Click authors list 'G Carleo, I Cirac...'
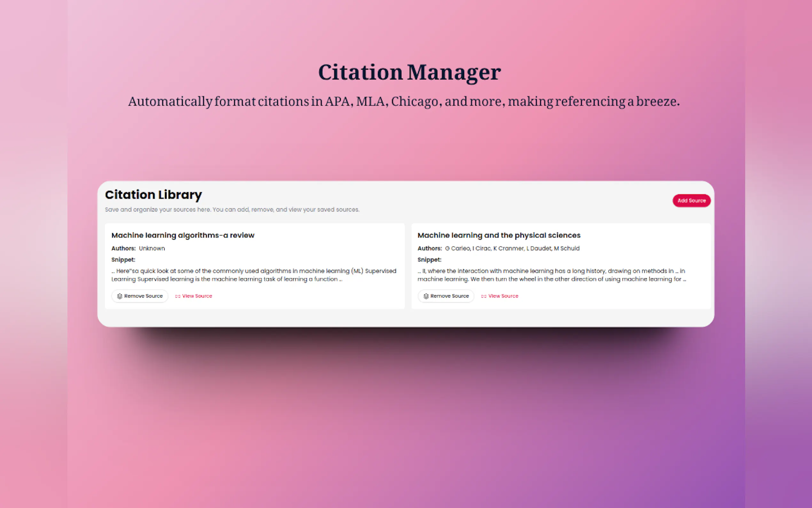812x508 pixels. pyautogui.click(x=512, y=248)
